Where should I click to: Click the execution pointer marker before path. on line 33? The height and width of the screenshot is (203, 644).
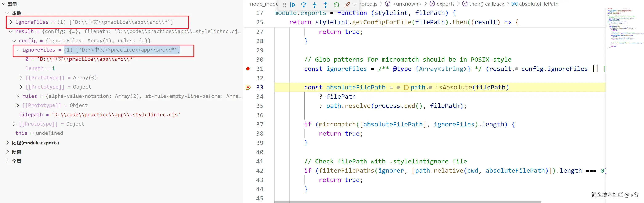pos(406,87)
